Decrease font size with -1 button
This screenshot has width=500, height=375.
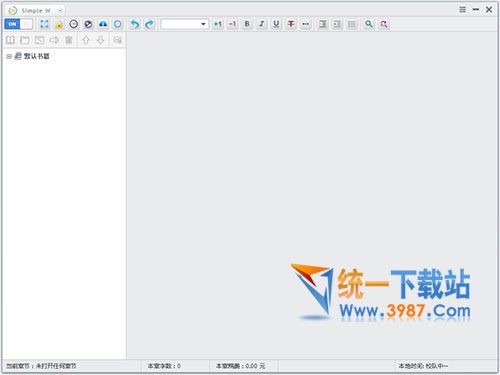(x=232, y=24)
